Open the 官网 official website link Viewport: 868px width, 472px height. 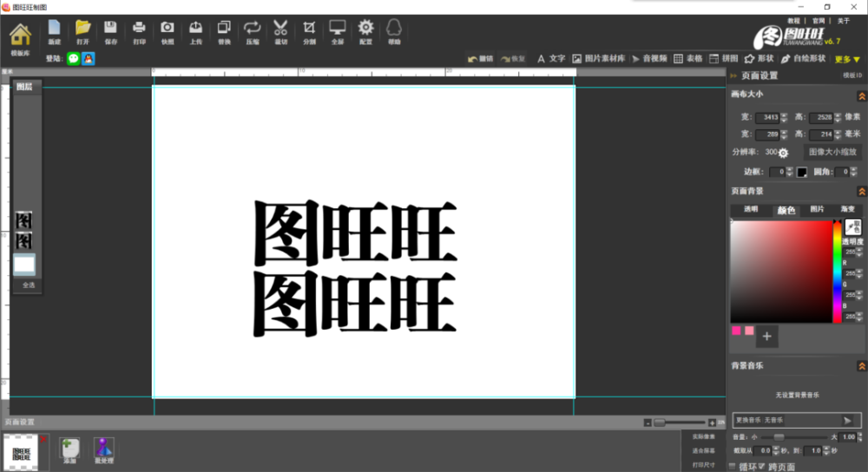pyautogui.click(x=819, y=21)
